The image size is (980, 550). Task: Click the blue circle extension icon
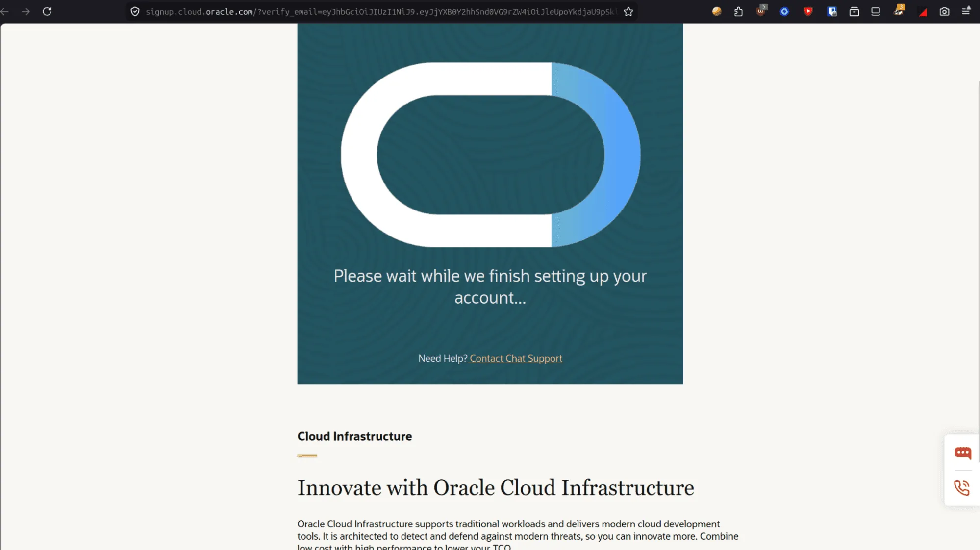pos(784,11)
